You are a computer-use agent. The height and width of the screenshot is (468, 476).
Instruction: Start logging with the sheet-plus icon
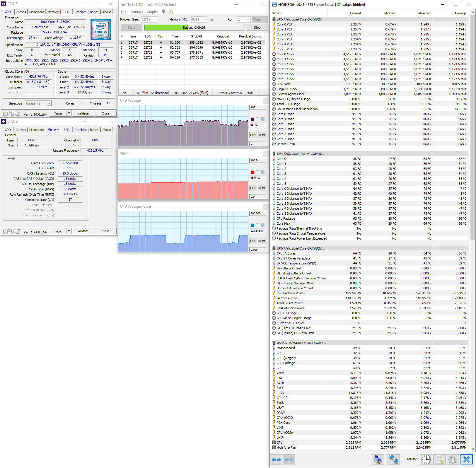tap(440, 460)
